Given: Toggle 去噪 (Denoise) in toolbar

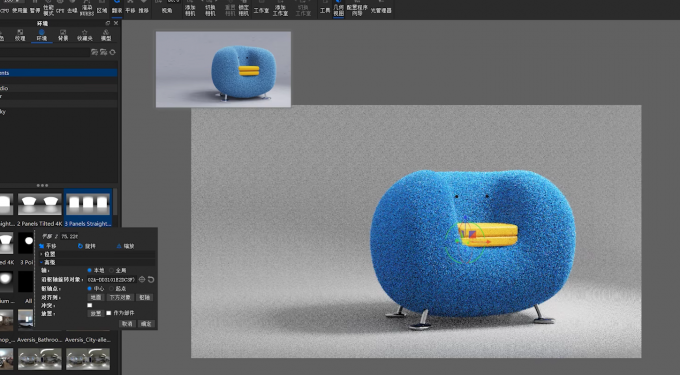Looking at the screenshot, I should 72,7.
